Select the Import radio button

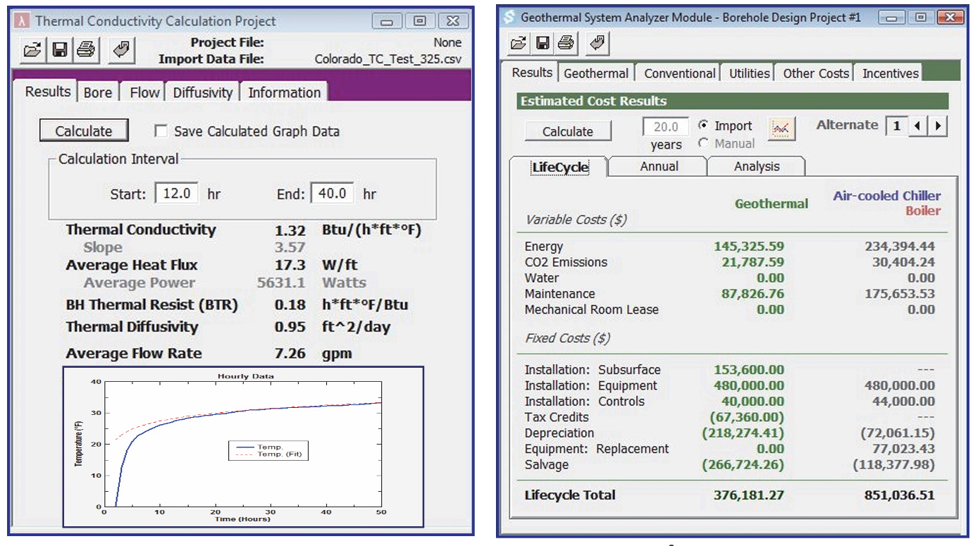point(703,125)
